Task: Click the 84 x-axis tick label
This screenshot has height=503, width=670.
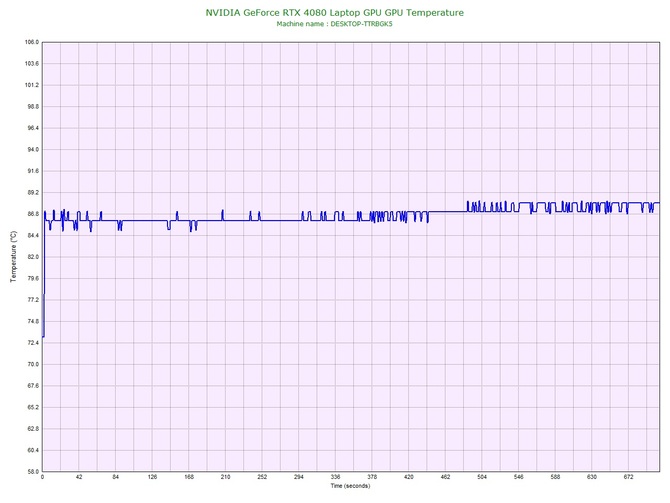Action: [115, 477]
